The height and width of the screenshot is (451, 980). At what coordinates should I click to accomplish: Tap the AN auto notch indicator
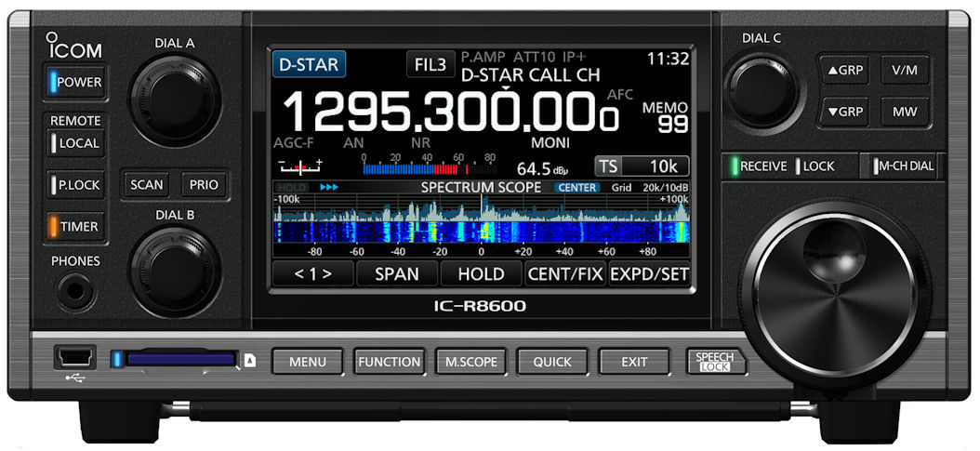(353, 143)
